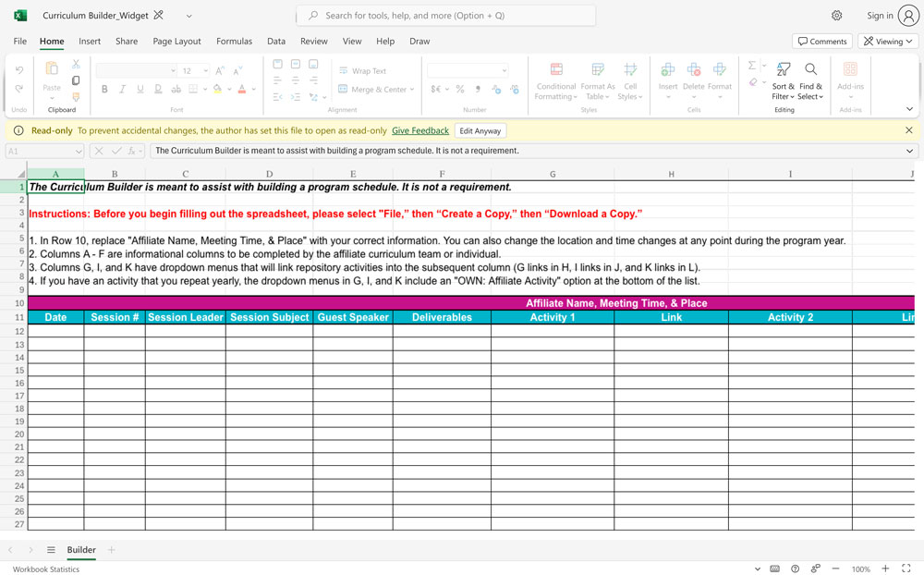
Task: Click the search tools and help box
Action: (446, 16)
